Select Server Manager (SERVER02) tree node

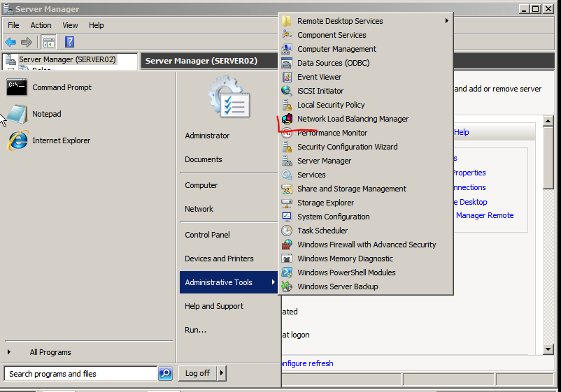click(67, 59)
